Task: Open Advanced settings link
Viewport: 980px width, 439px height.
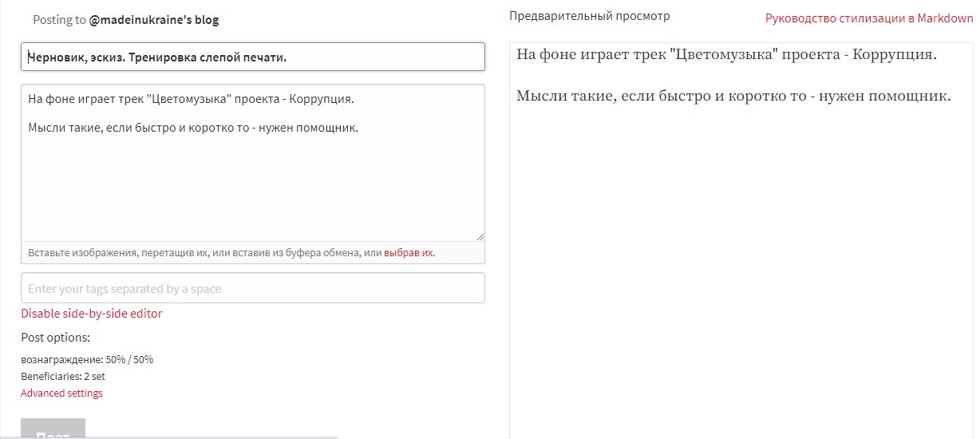Action: (x=61, y=393)
